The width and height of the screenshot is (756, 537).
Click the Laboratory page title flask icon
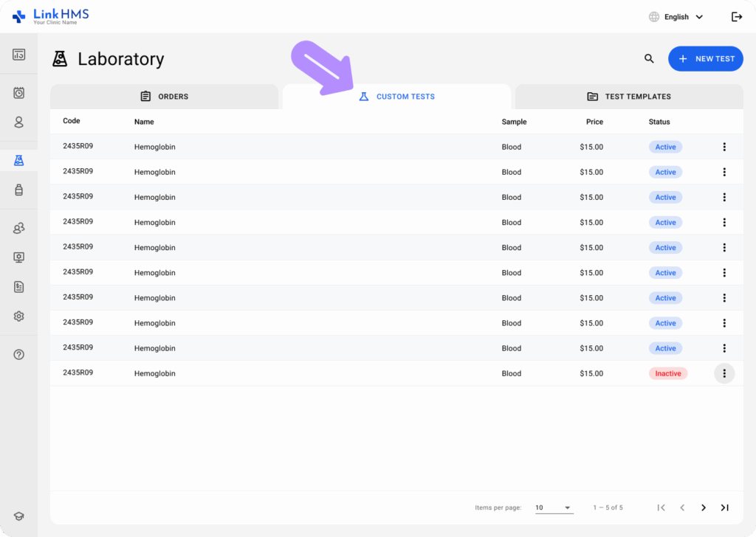coord(60,59)
